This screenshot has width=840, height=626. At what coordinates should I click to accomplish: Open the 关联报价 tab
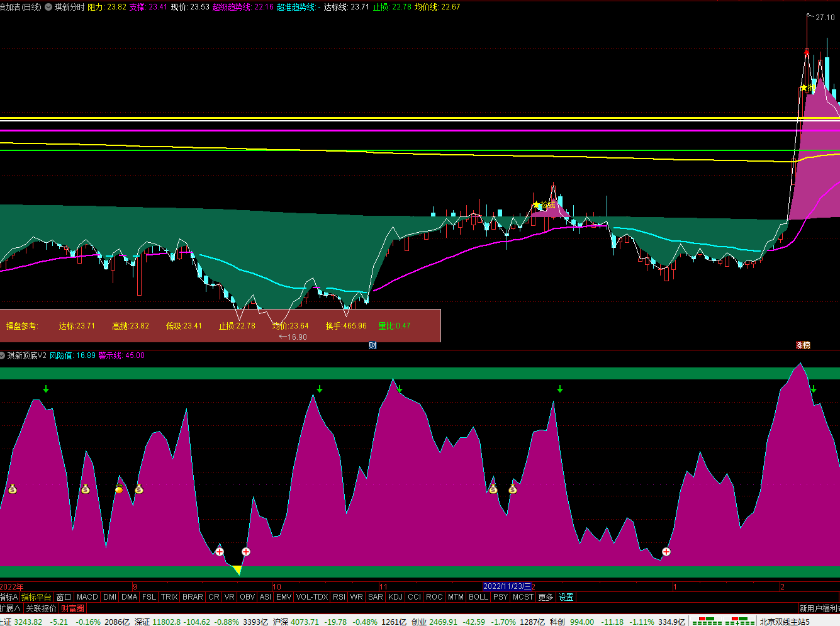[x=41, y=608]
